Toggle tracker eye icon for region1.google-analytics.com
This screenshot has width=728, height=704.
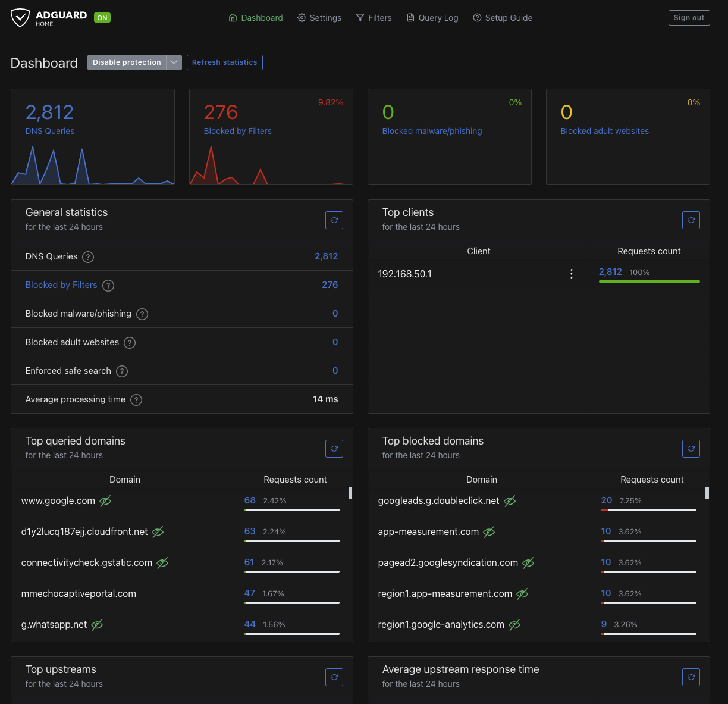514,625
